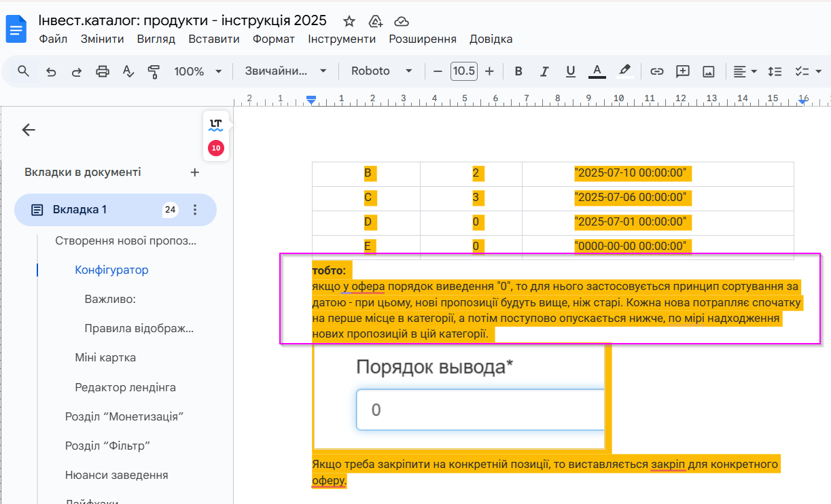Add a new document tab

pyautogui.click(x=195, y=173)
